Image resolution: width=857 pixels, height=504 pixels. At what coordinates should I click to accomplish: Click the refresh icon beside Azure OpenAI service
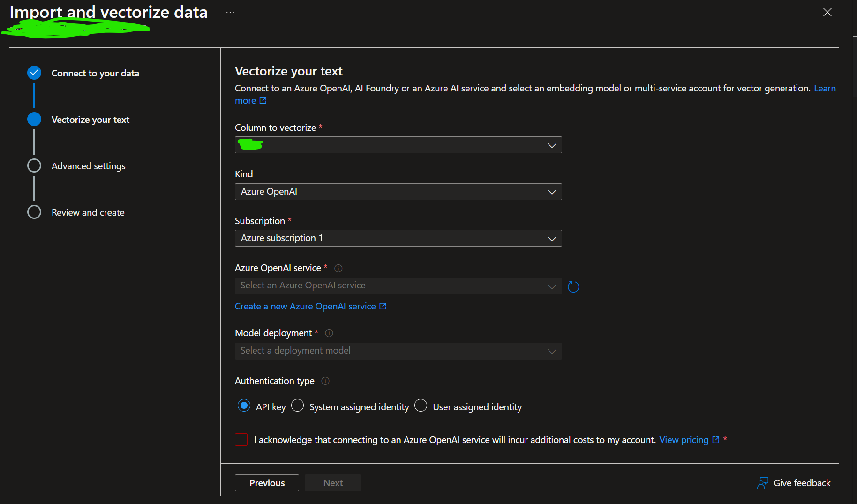(573, 286)
